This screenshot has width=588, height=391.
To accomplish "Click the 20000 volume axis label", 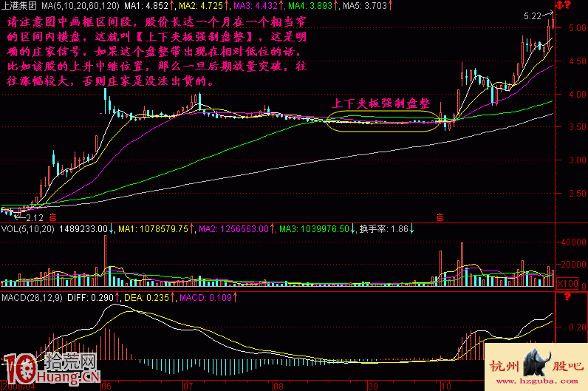I will click(x=573, y=264).
